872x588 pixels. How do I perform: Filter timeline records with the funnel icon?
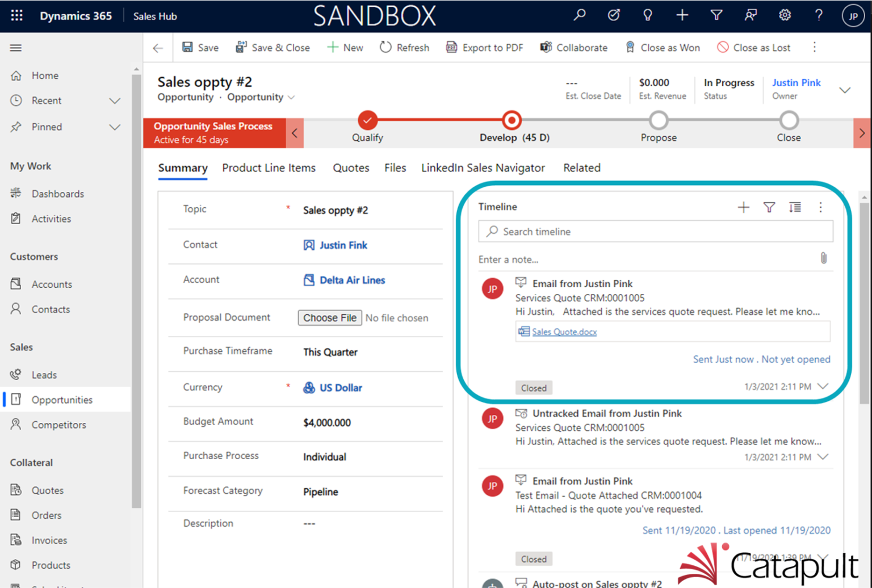[769, 207]
